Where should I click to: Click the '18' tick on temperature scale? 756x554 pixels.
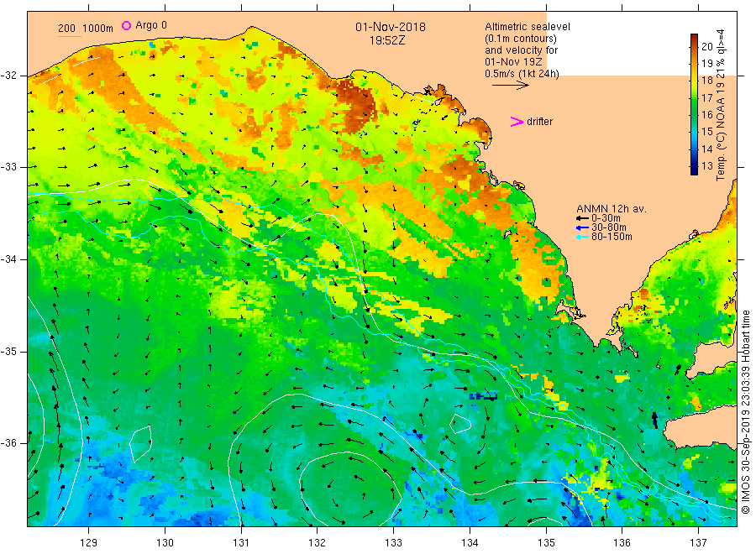tap(706, 81)
